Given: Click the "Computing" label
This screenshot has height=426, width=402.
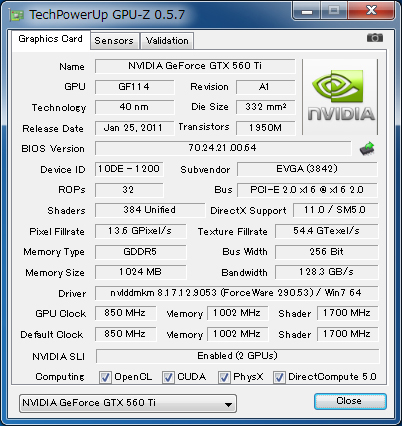Looking at the screenshot, I should point(60,377).
